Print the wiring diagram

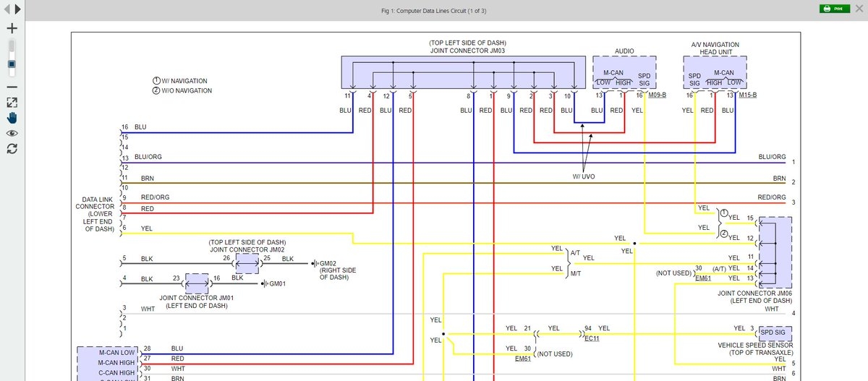coord(834,9)
